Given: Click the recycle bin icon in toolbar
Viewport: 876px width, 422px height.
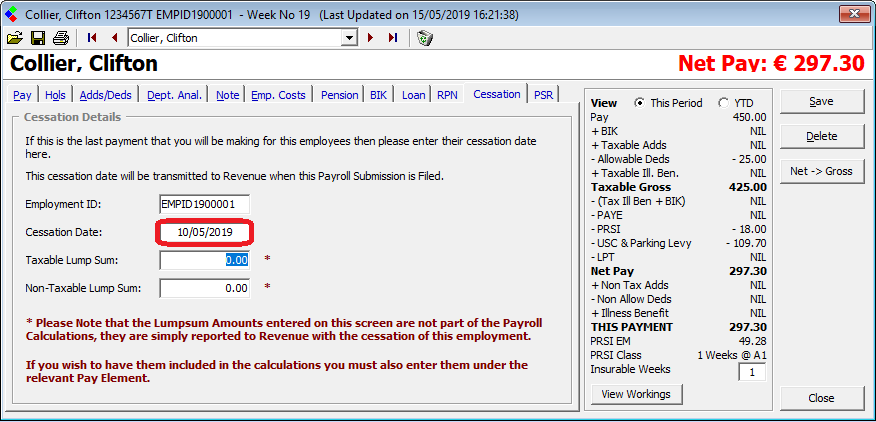Looking at the screenshot, I should (424, 38).
